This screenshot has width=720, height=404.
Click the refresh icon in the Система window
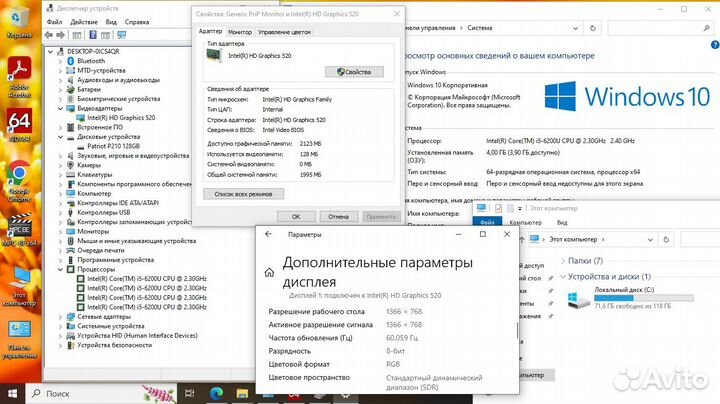[593, 28]
